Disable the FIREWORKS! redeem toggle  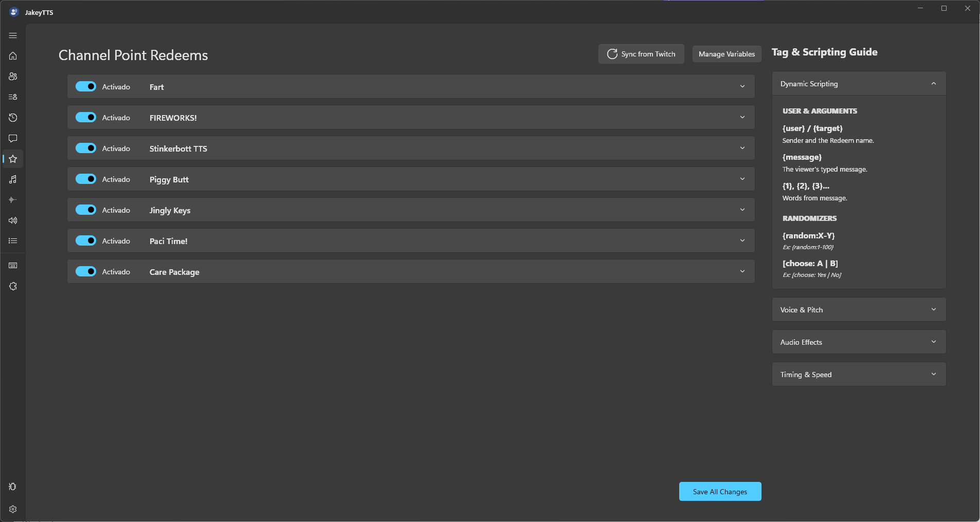coord(86,117)
